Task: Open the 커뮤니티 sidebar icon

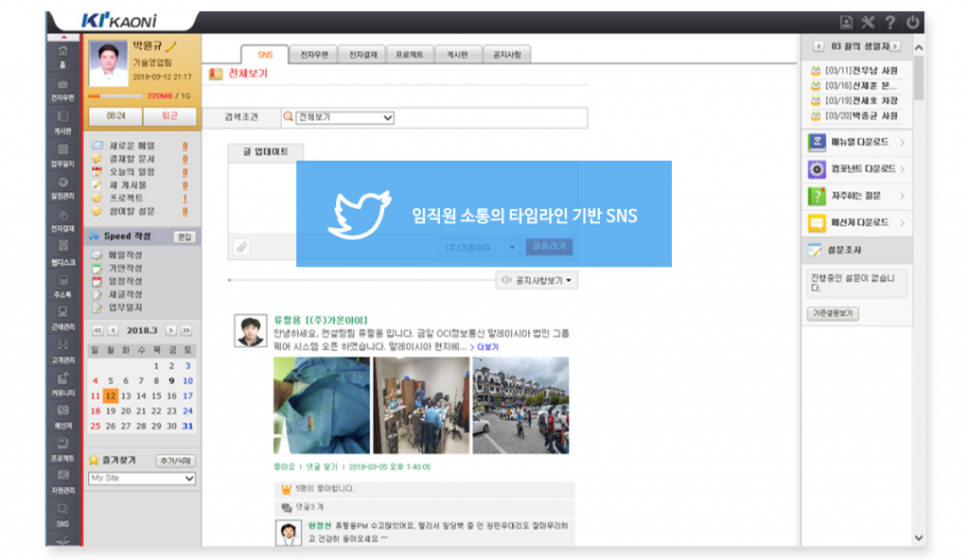Action: pyautogui.click(x=63, y=382)
